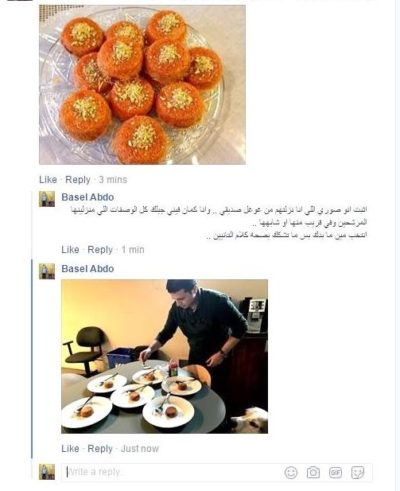Reply to the kunafa sweets photo comment

[x=78, y=180]
